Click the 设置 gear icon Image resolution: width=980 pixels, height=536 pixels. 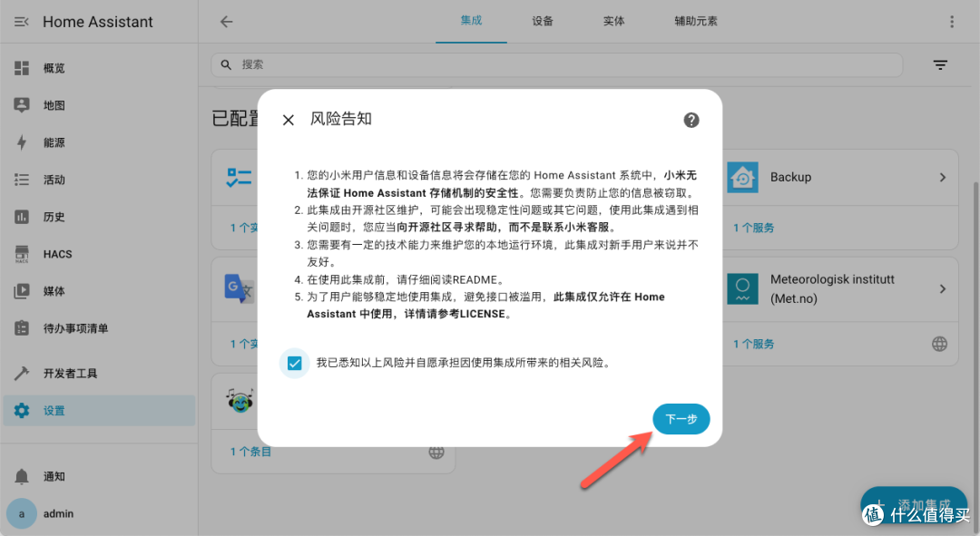point(22,411)
